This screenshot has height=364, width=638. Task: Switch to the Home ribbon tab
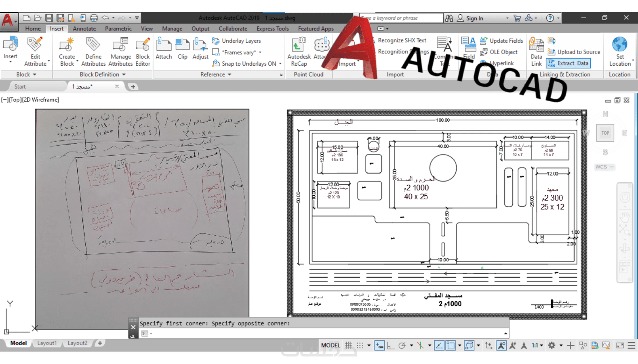click(x=33, y=29)
